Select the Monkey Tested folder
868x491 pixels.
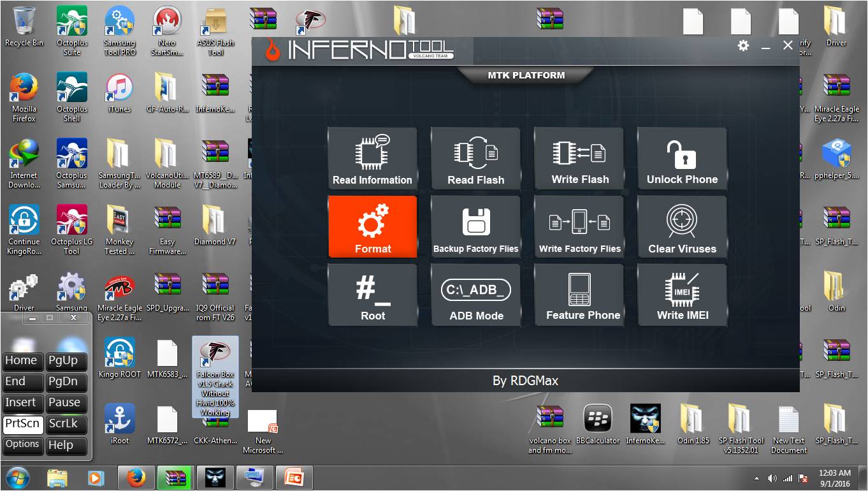point(120,230)
